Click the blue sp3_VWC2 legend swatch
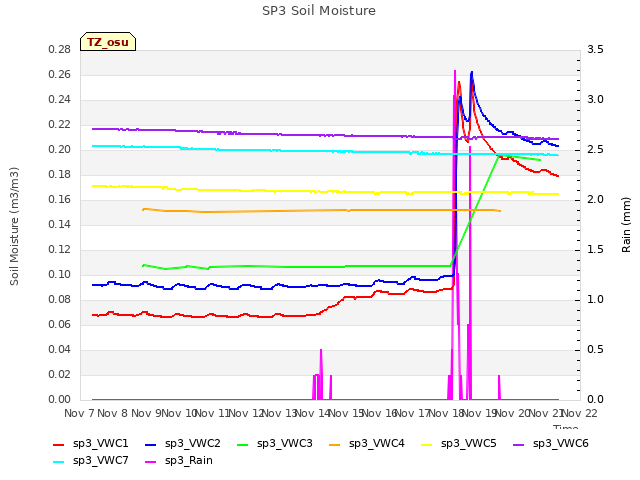Screen dimensions: 640x480 (151, 445)
